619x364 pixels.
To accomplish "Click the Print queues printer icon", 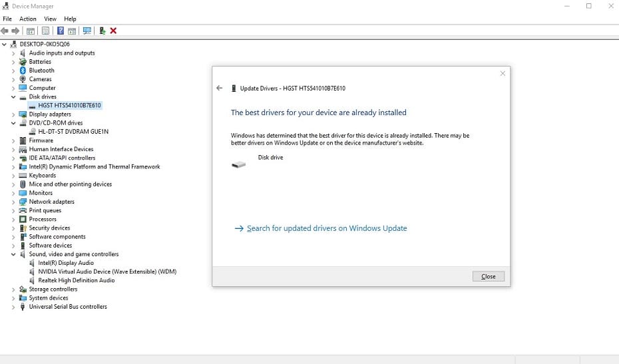I will click(x=23, y=210).
